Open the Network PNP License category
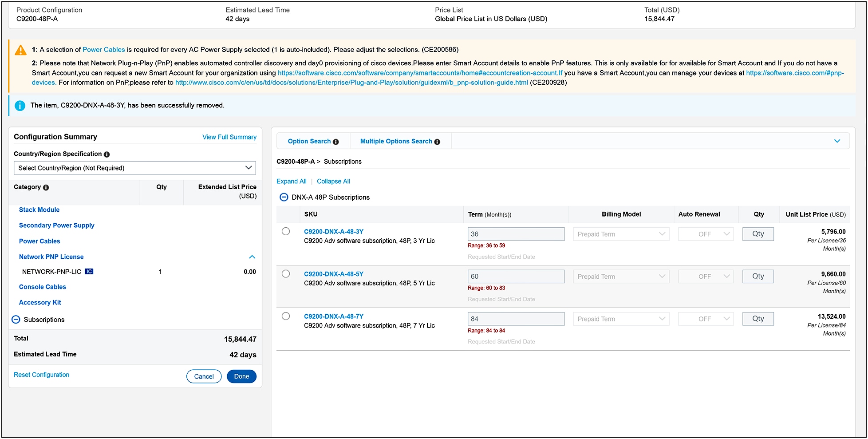The image size is (868, 439). (x=51, y=257)
